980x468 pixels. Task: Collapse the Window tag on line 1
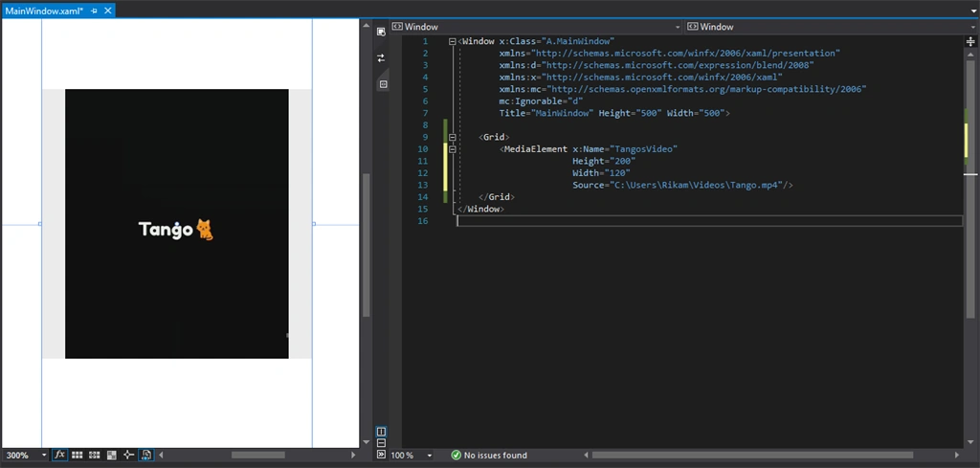pos(453,42)
